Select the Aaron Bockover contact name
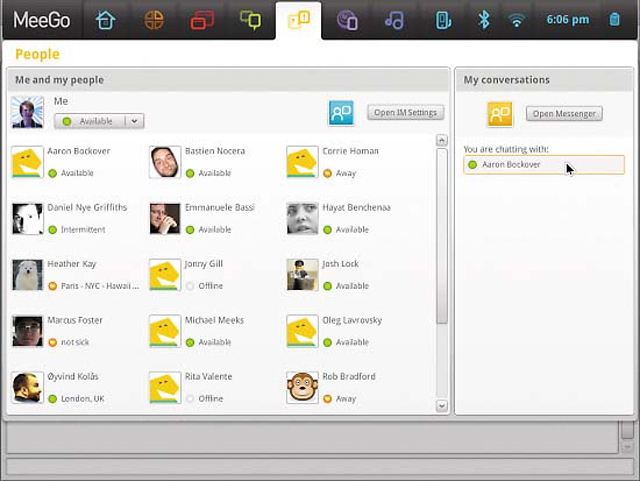The height and width of the screenshot is (481, 640). [x=79, y=151]
